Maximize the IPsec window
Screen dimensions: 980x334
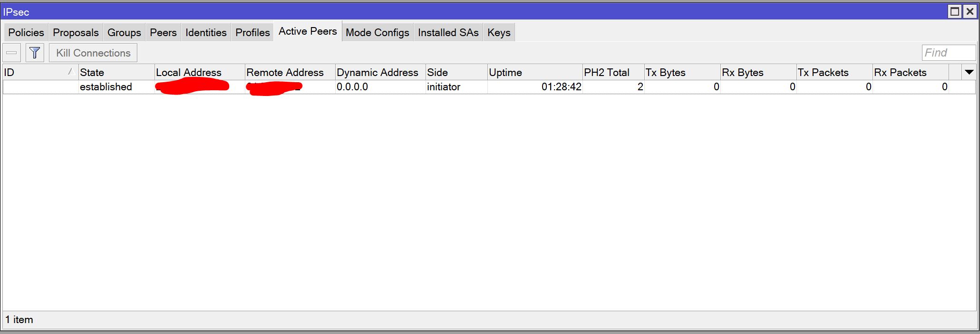point(954,11)
